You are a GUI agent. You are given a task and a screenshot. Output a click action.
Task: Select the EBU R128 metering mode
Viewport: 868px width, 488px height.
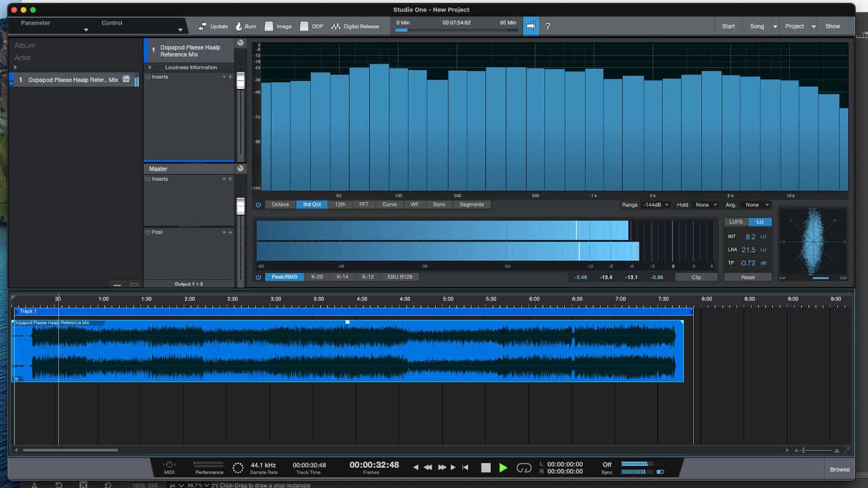click(400, 277)
